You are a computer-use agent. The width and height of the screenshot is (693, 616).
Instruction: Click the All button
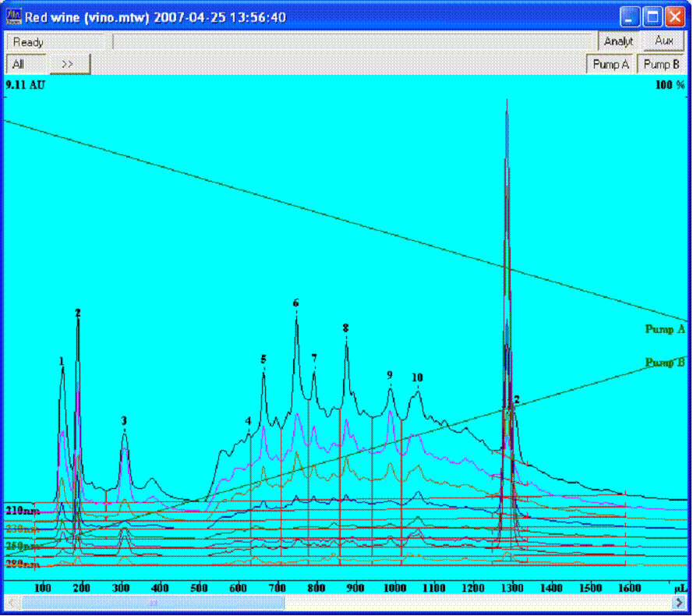(x=26, y=64)
